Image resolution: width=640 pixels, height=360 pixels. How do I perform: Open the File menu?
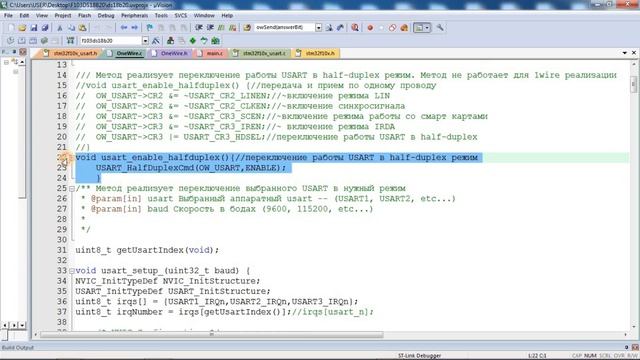pos(9,16)
